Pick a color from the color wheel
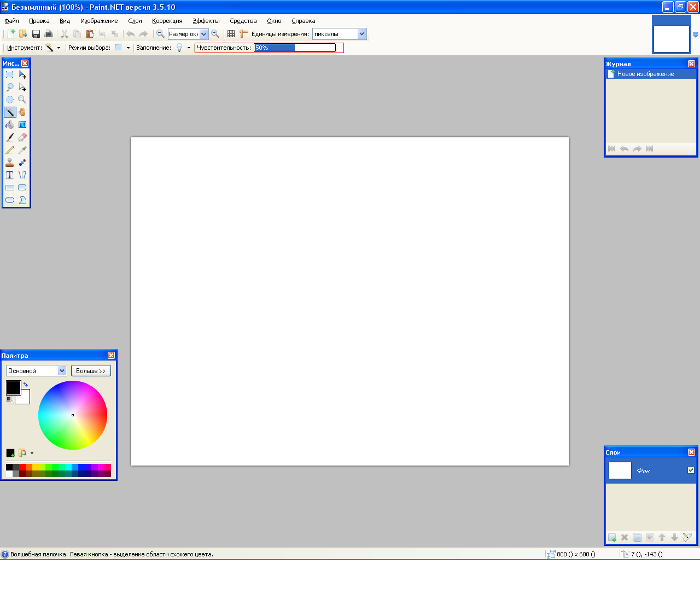The height and width of the screenshot is (616, 700). tap(73, 415)
